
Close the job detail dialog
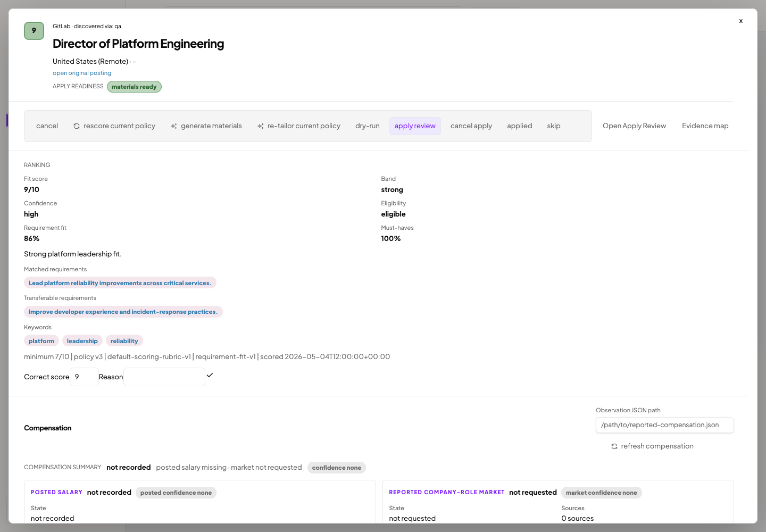pos(740,21)
